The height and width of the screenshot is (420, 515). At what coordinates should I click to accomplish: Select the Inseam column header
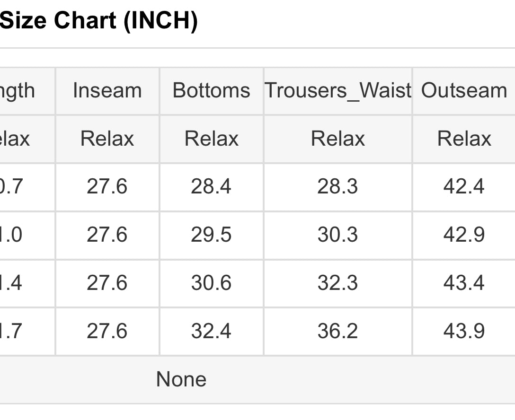[x=107, y=90]
